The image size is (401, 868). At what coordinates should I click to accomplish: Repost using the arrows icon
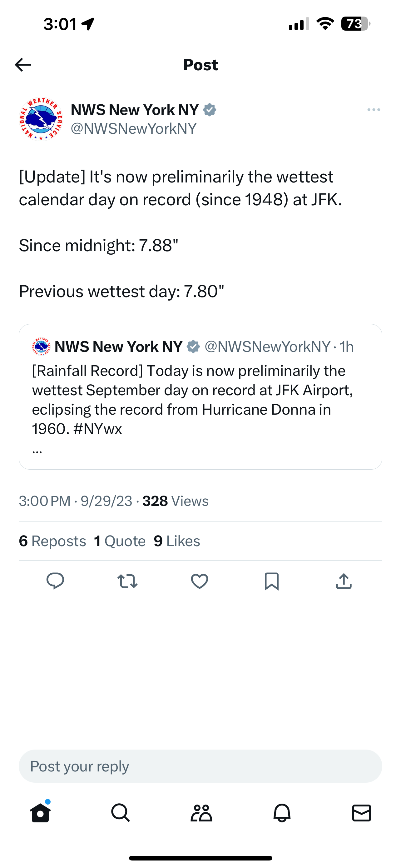tap(127, 581)
